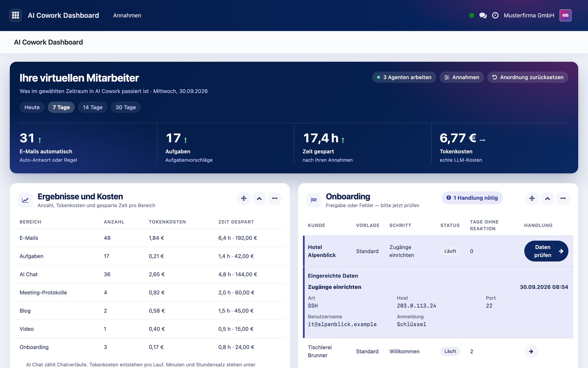
Task: Click Musterfirma GmbH company name
Action: [529, 15]
